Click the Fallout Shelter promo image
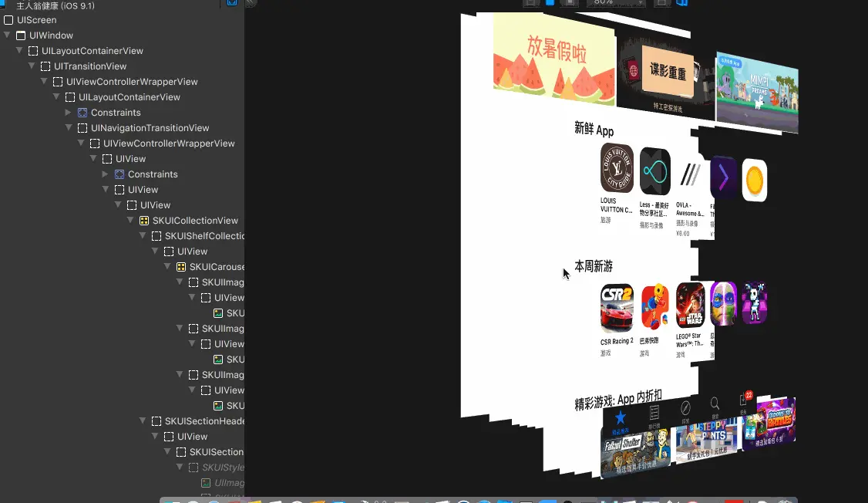868x503 pixels. (635, 451)
